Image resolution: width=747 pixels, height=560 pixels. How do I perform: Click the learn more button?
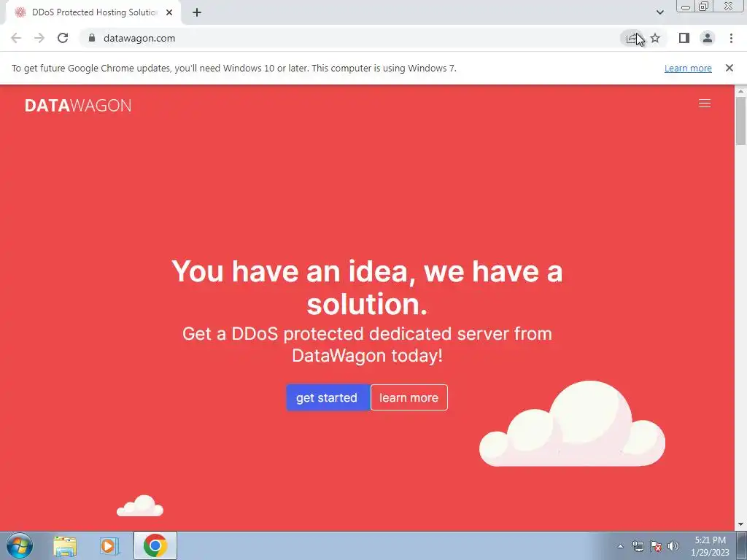(x=409, y=397)
